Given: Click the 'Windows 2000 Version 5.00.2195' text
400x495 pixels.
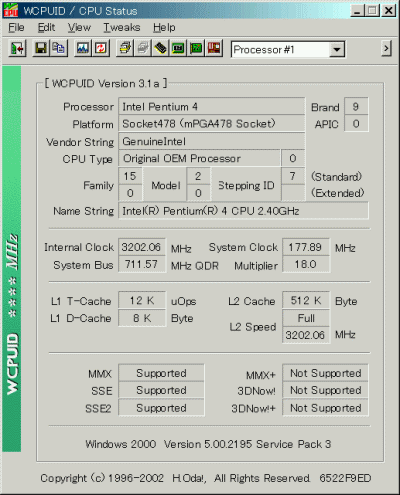Looking at the screenshot, I should pyautogui.click(x=169, y=444).
